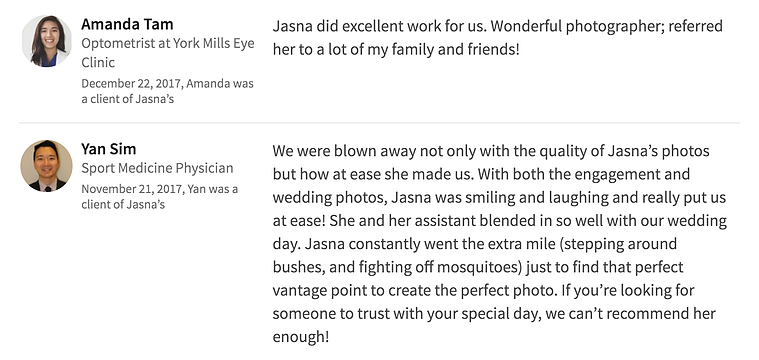Image resolution: width=759 pixels, height=360 pixels.
Task: Visit Yan Sim's profile via his name
Action: (108, 149)
